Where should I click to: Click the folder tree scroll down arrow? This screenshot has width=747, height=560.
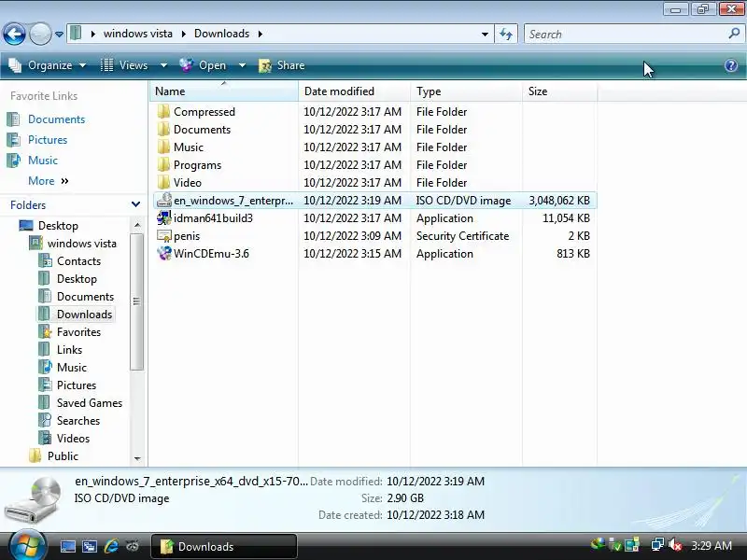click(x=137, y=459)
